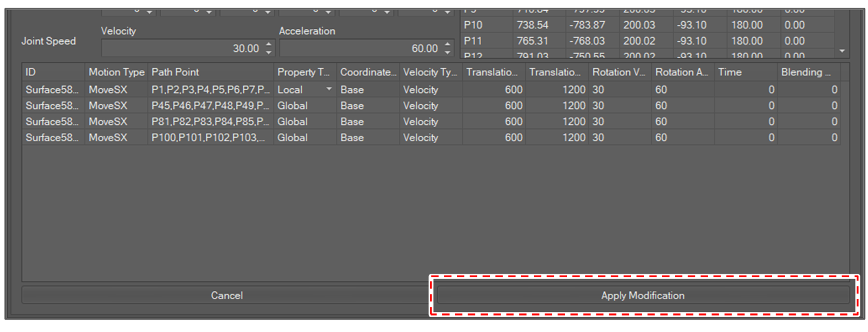Increase Acceleration value with up arrow
868x332 pixels.
coord(448,45)
